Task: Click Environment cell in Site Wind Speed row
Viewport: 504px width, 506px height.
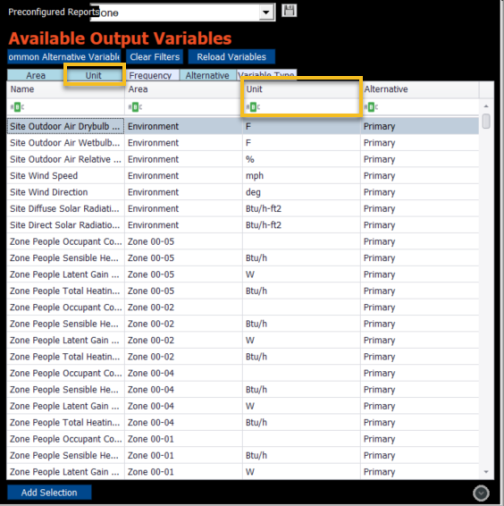Action: 183,176
